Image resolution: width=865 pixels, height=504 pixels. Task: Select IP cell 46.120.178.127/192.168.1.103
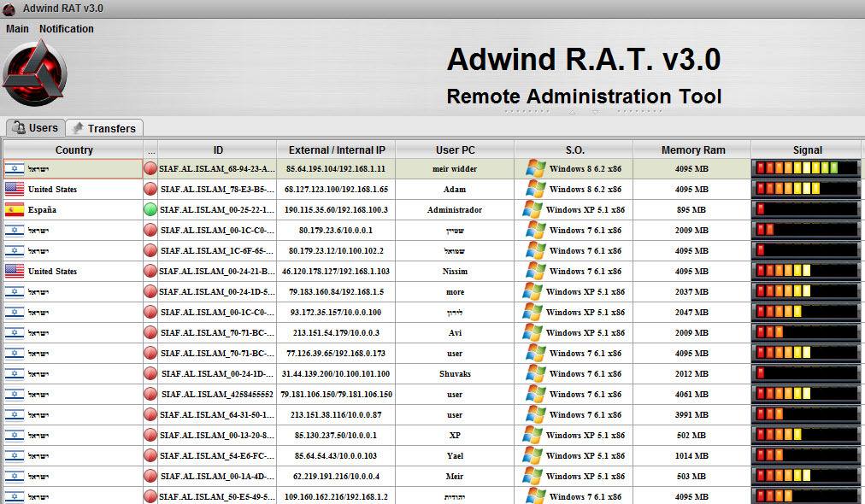(336, 272)
